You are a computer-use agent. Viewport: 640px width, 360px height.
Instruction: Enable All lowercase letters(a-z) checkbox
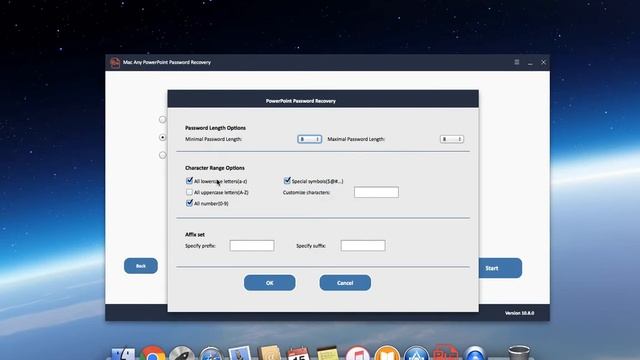click(189, 180)
